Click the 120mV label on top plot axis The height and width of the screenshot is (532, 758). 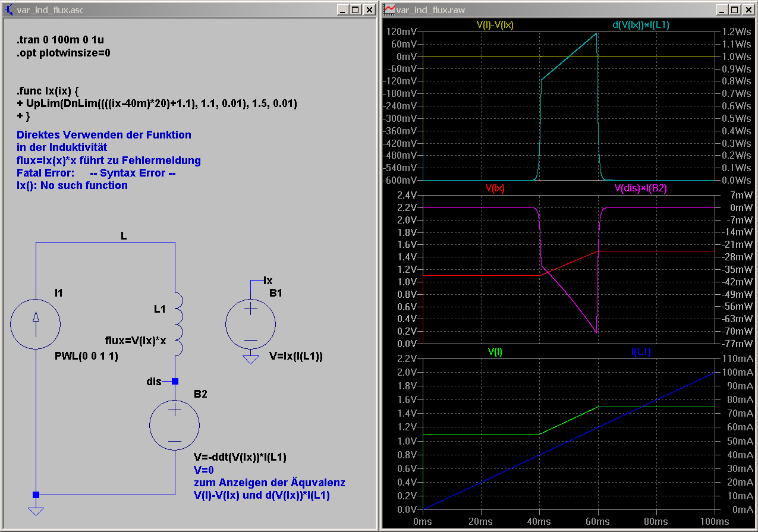click(401, 32)
